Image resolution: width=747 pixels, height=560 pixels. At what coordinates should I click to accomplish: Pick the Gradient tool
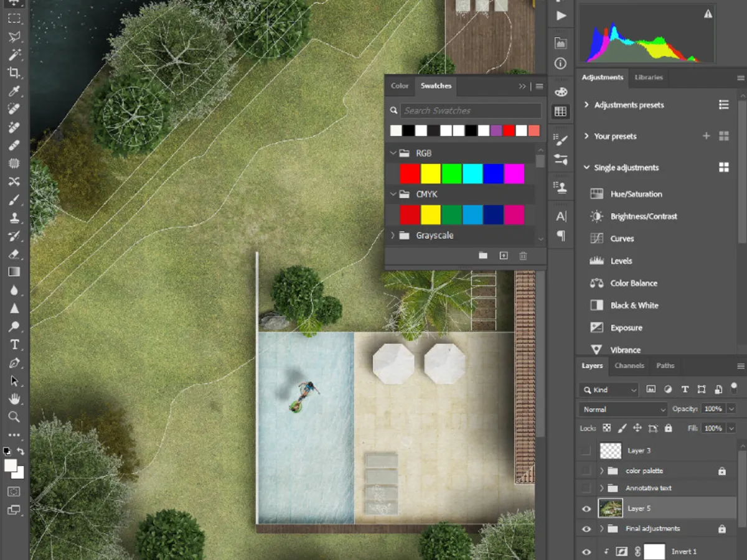click(14, 272)
